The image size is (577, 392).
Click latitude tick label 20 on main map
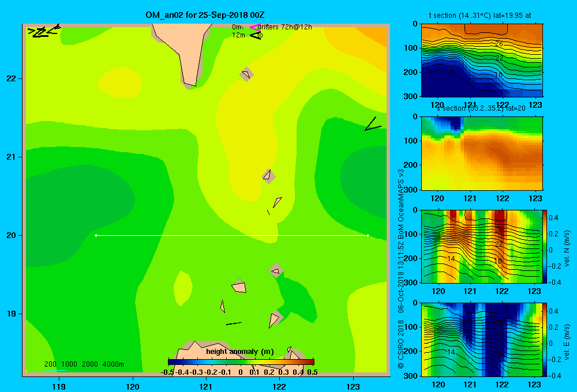click(x=12, y=235)
